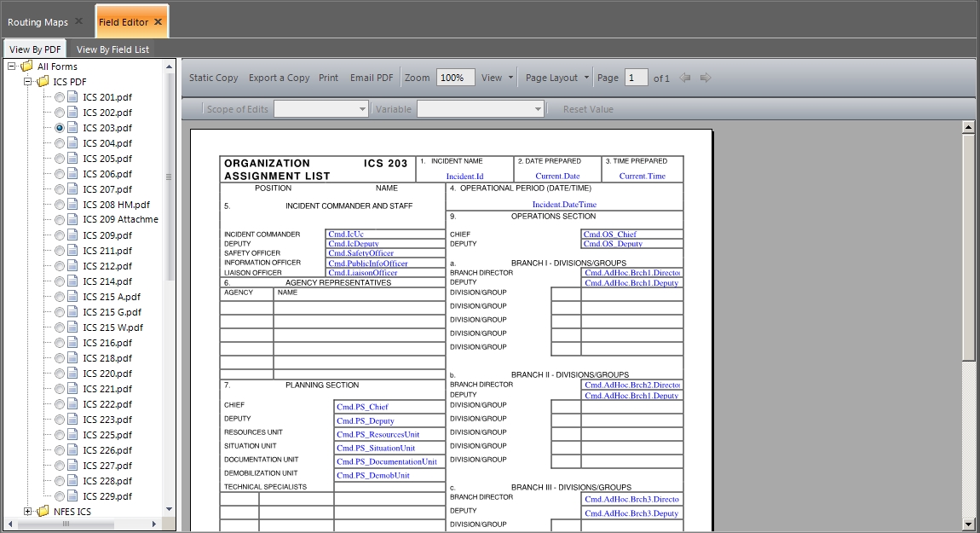Select the ICS 208 HM.pdf radio button
This screenshot has width=980, height=533.
click(x=60, y=205)
